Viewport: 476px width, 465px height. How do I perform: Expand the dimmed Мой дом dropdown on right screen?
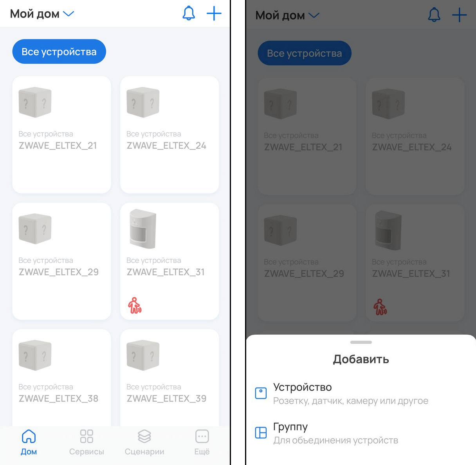287,15
